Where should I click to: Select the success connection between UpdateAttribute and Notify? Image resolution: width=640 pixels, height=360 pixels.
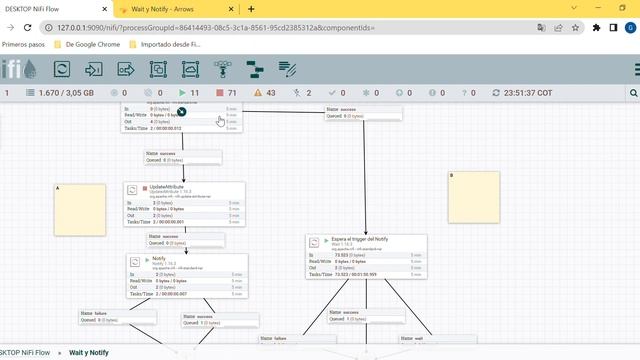[186, 240]
